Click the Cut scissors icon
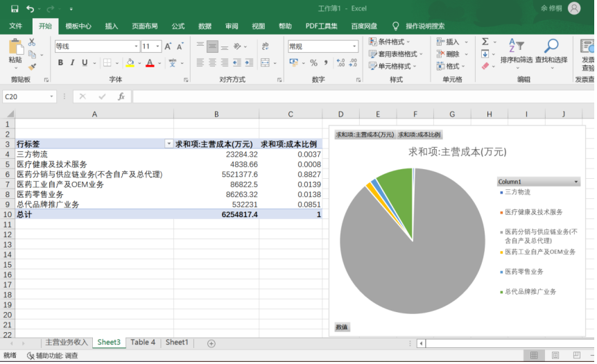 click(x=32, y=42)
